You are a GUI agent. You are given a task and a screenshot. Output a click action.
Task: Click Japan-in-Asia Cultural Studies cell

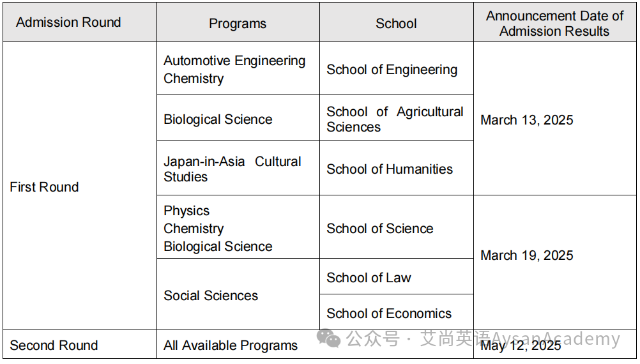click(238, 168)
